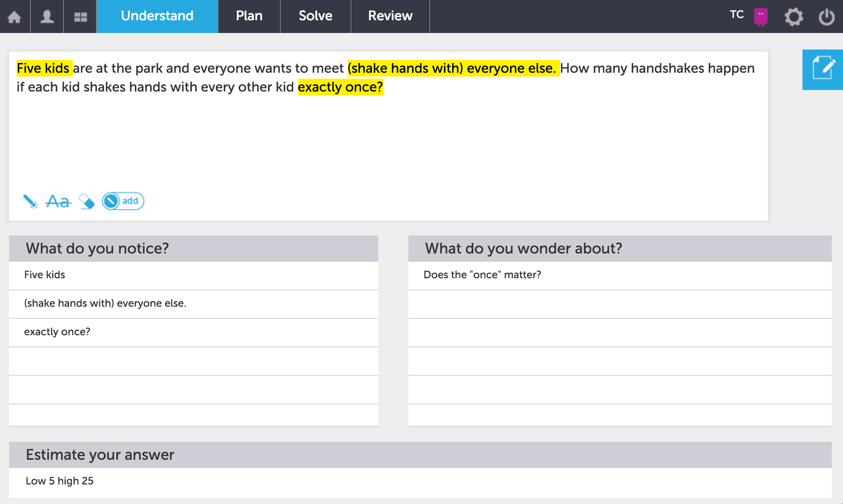Click highlighted '(shake hands with) everyone else.' text
Viewport: 843px width, 504px height.
click(x=453, y=68)
